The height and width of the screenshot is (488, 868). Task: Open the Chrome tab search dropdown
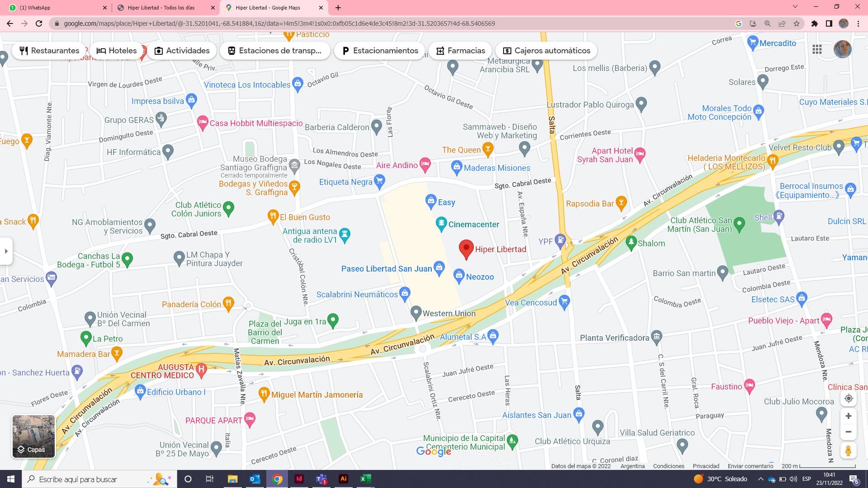(x=795, y=7)
